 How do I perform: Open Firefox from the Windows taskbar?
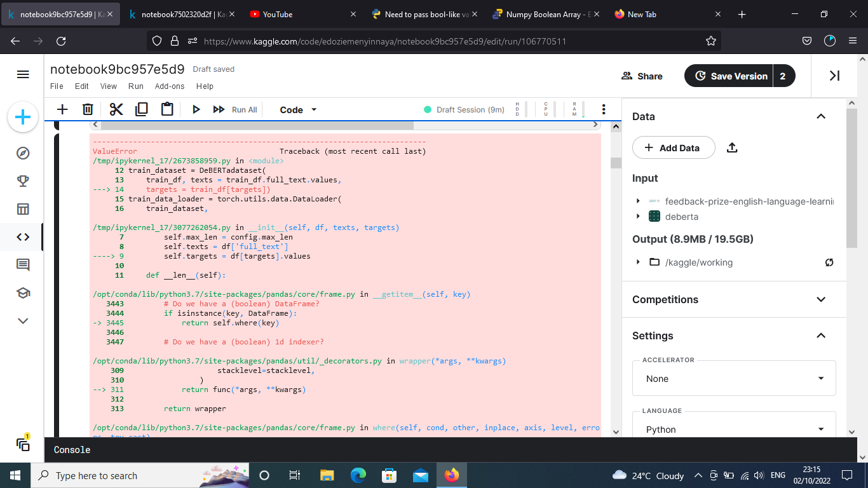point(452,475)
